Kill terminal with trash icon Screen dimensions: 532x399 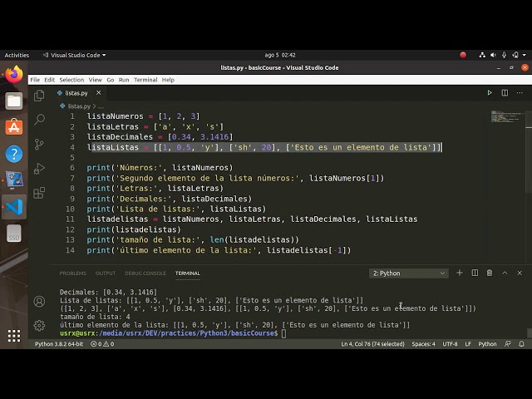coord(490,273)
